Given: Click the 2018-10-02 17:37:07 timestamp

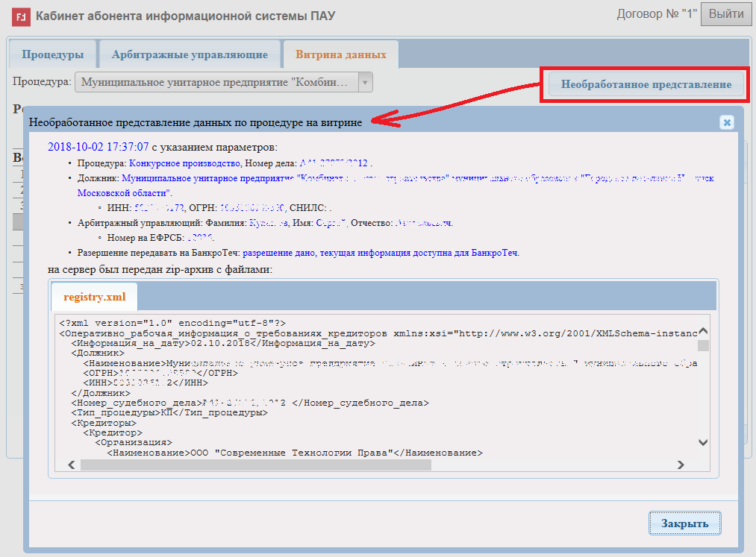Looking at the screenshot, I should coord(98,146).
